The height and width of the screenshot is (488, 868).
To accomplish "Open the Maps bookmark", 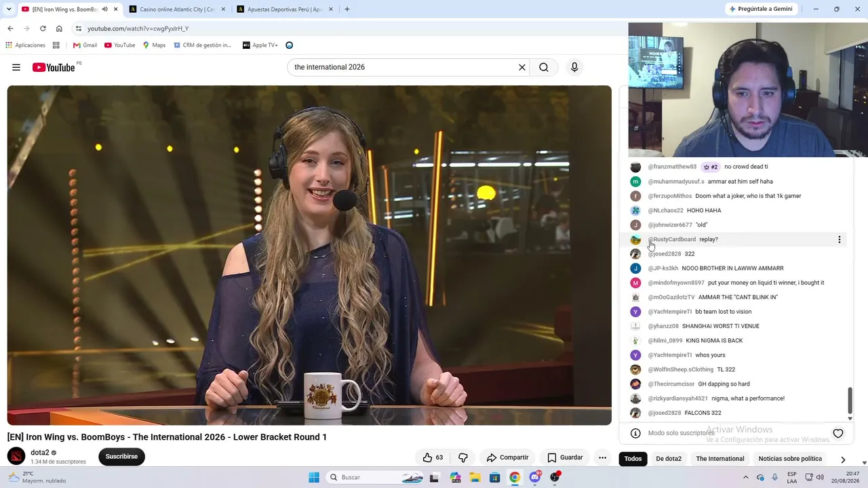I will pos(154,45).
